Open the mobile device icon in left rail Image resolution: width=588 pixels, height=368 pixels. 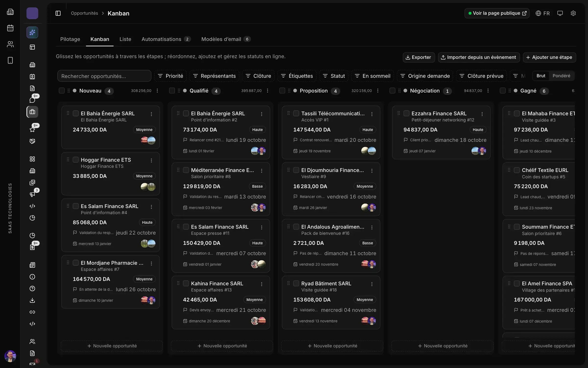pos(10,60)
